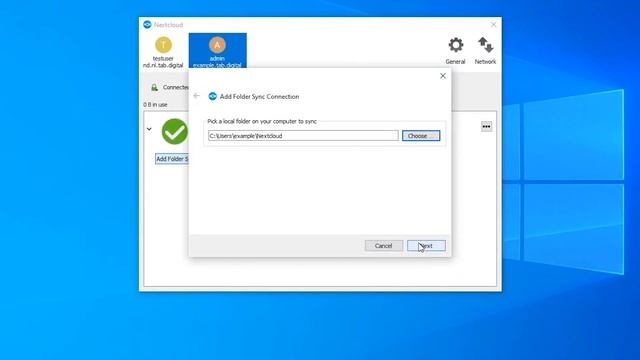
Task: Click the Connected lock icon
Action: click(154, 87)
